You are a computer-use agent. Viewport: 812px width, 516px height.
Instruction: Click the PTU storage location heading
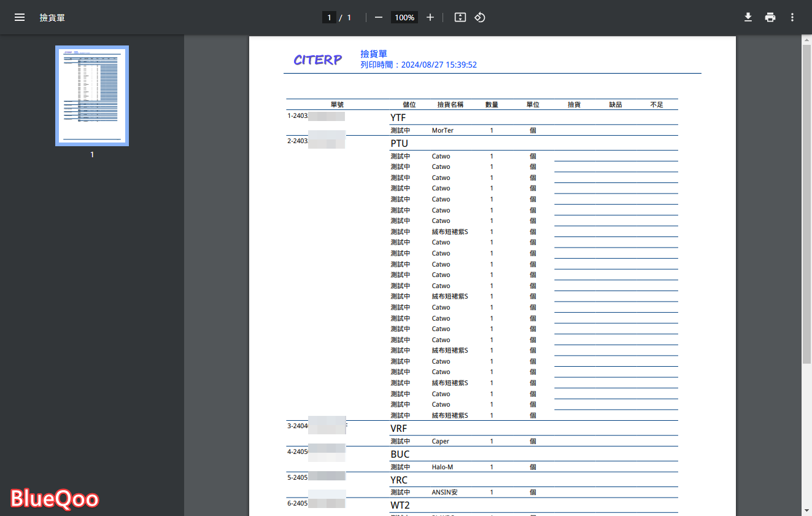[399, 143]
